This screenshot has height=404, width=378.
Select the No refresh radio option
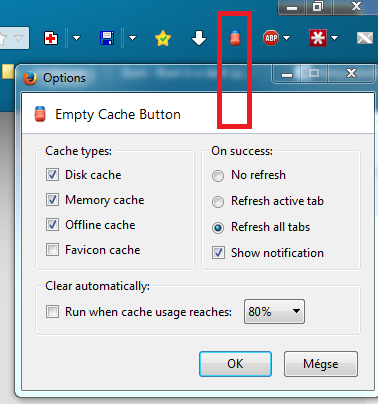tap(218, 176)
